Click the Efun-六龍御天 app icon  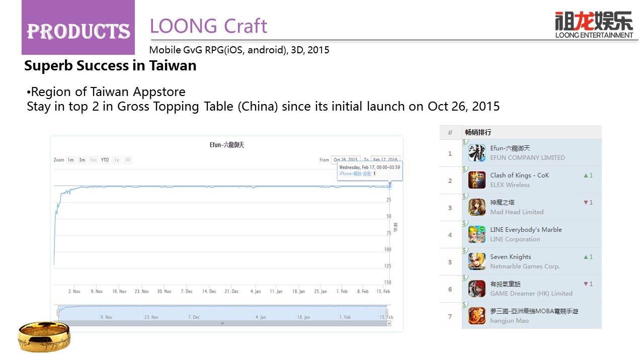click(477, 153)
